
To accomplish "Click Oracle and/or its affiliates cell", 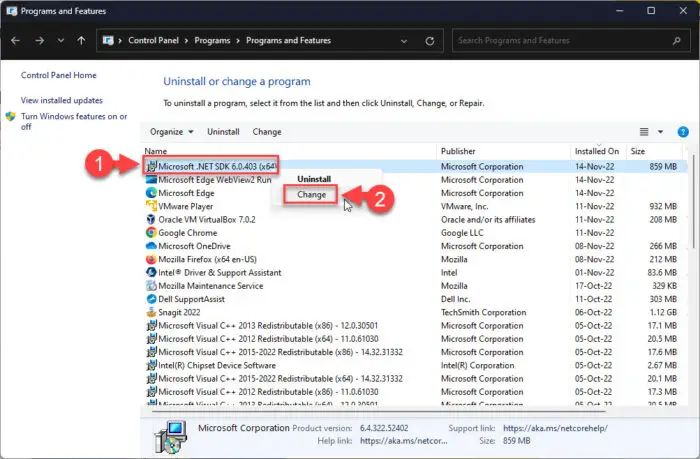I will pyautogui.click(x=488, y=220).
